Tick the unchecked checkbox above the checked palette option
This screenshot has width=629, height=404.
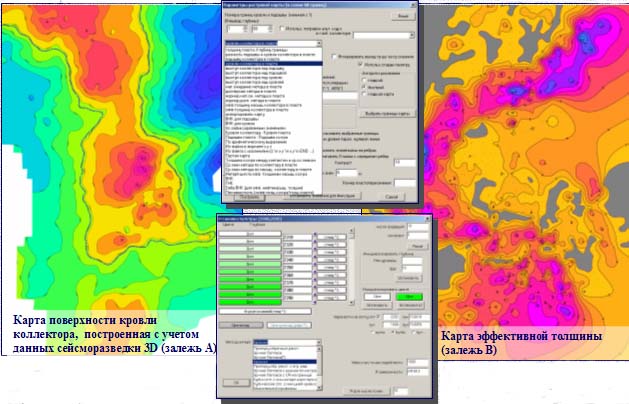[x=334, y=57]
